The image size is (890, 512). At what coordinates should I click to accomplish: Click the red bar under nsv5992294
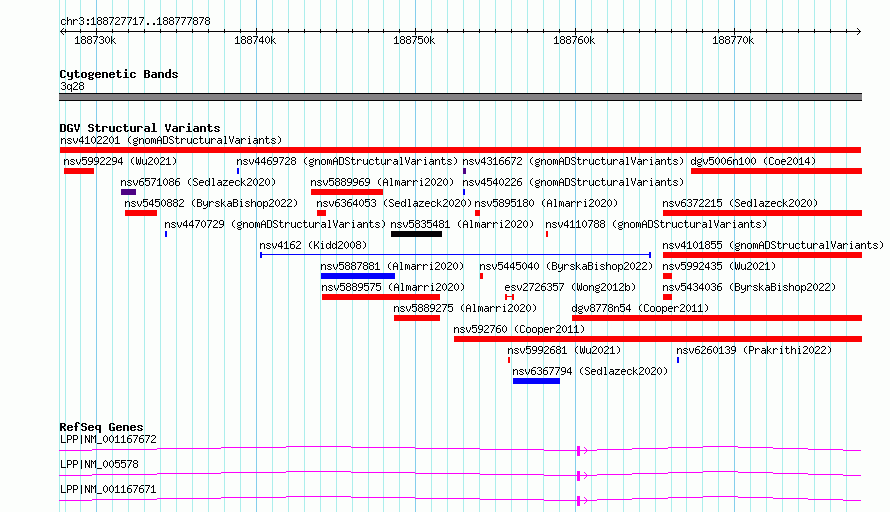(79, 171)
